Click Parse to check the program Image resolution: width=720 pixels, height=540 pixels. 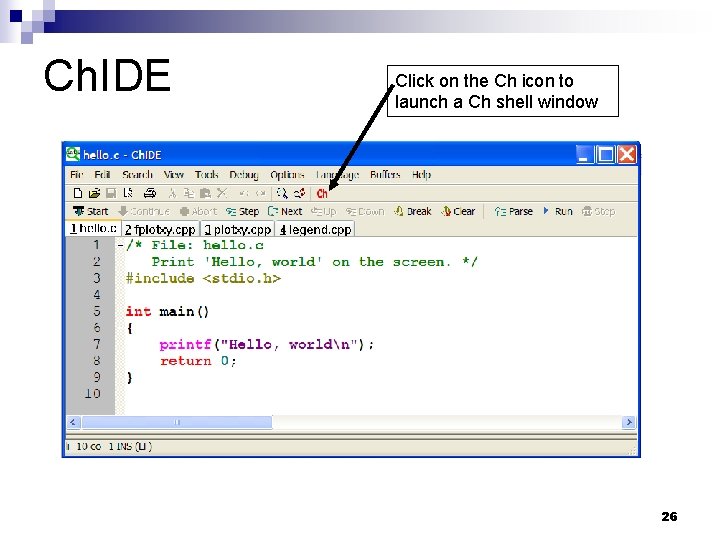click(x=514, y=211)
